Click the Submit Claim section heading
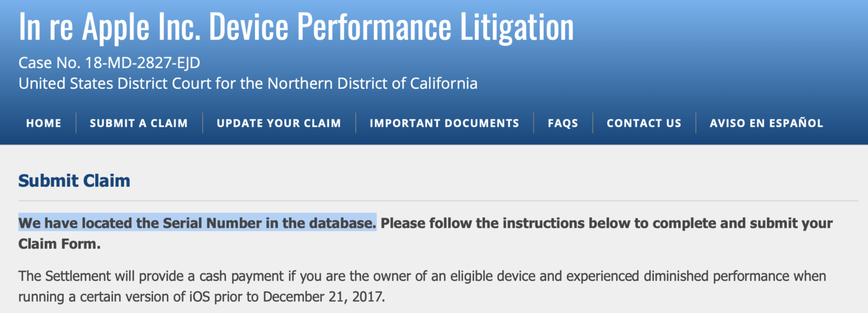The width and height of the screenshot is (868, 313). coord(74,181)
